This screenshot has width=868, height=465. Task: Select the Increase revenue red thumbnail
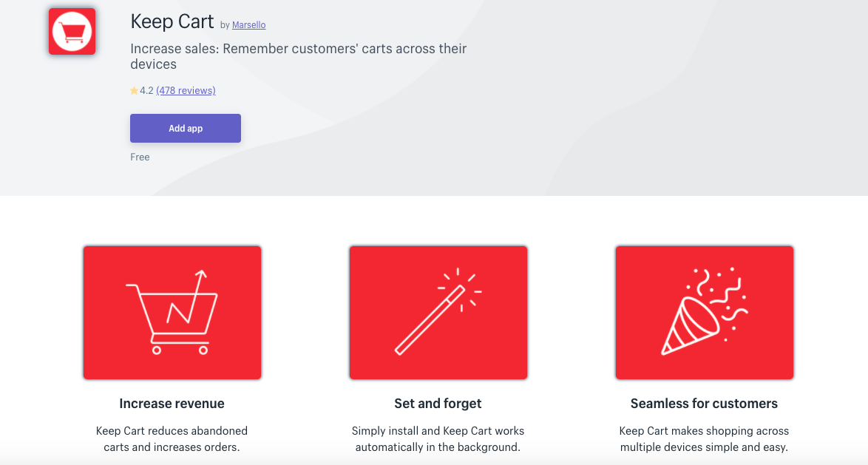(172, 313)
